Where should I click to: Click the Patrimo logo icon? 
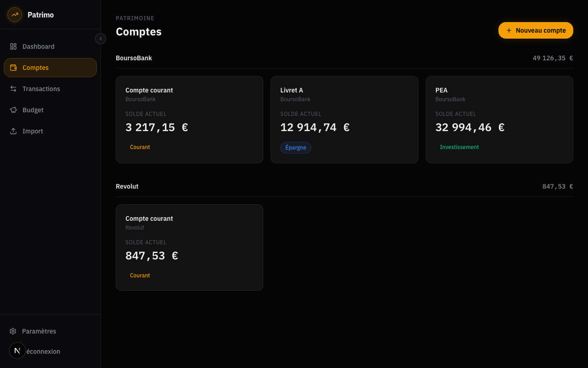(15, 15)
